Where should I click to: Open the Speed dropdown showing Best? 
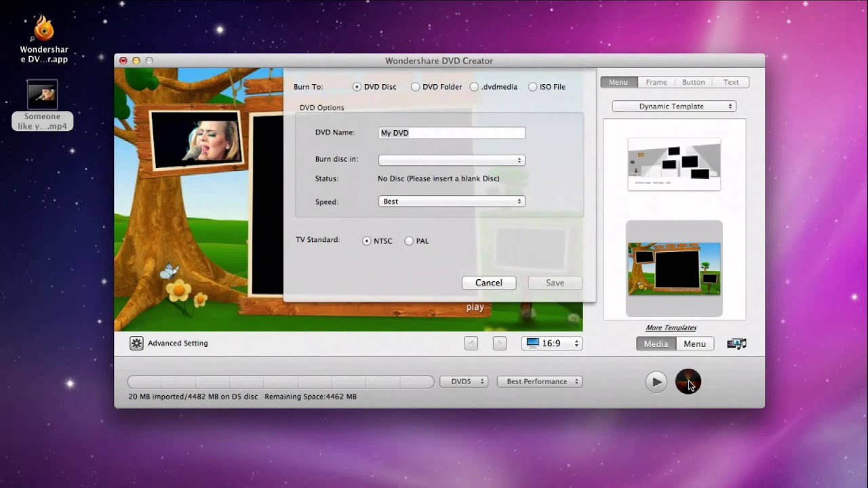point(452,201)
